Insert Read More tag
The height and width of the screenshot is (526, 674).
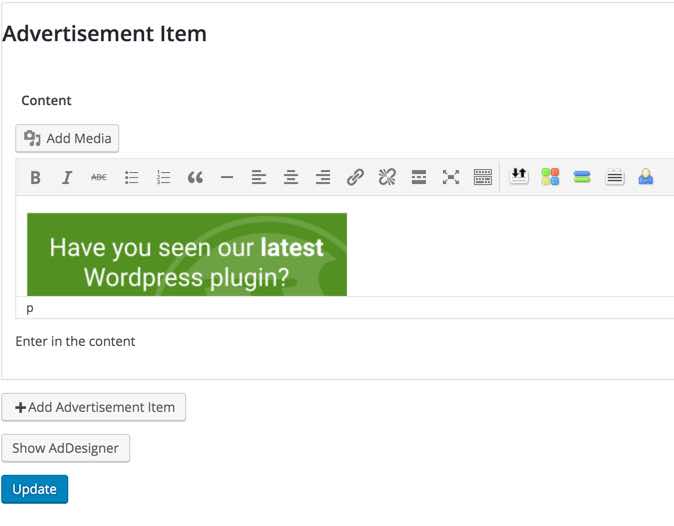pos(419,177)
